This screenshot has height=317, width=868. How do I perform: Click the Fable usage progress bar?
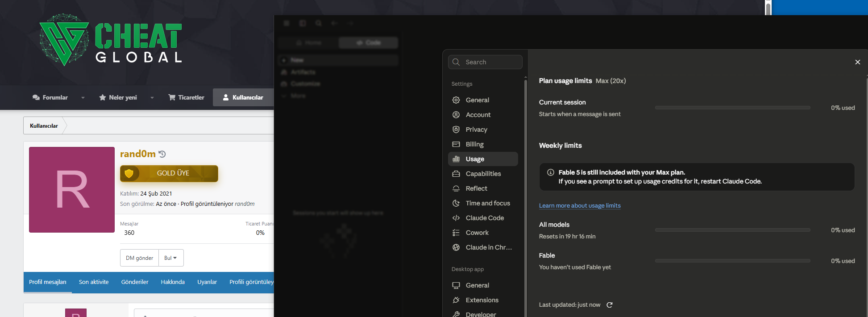pyautogui.click(x=732, y=261)
